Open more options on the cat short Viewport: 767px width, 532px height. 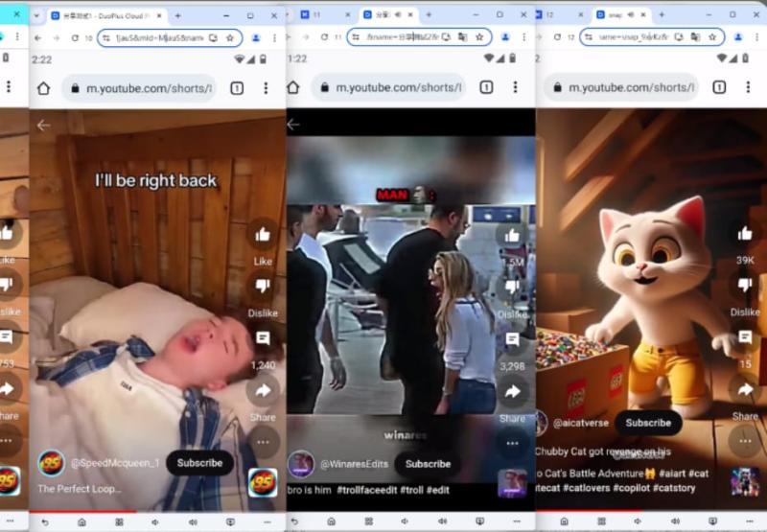745,441
